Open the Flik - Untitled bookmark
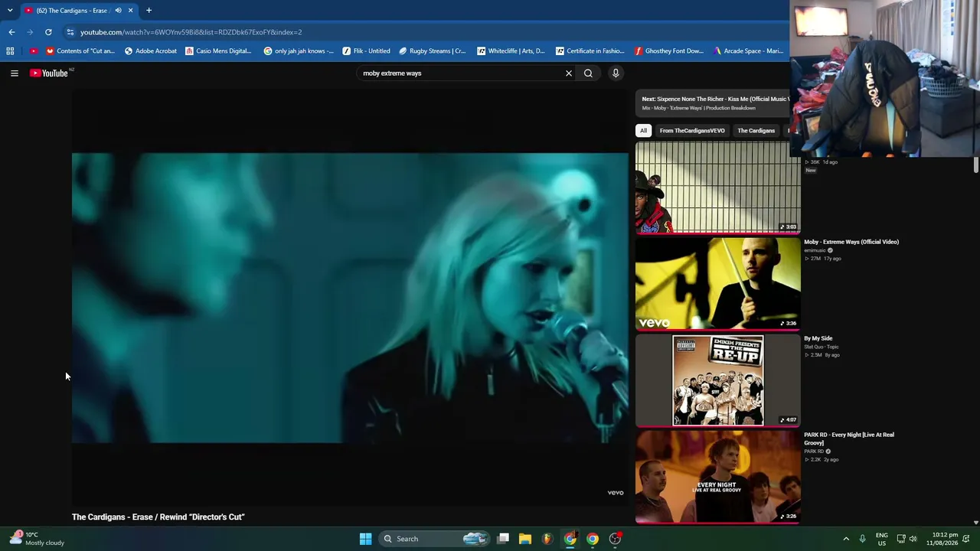 (366, 51)
